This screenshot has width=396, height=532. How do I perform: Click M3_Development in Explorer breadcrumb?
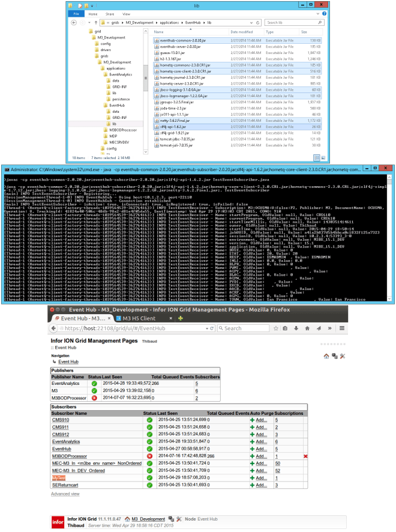tap(139, 23)
